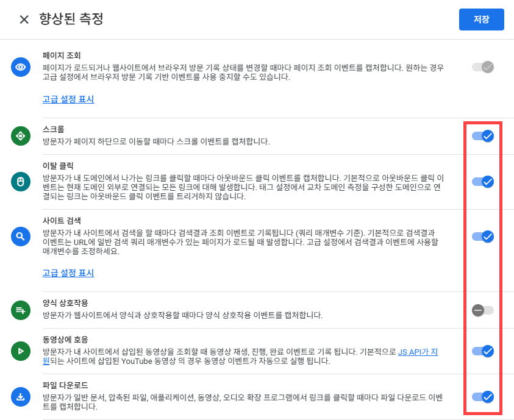Screen dimensions: 514x420
Task: Expand 고급 설정 표시 under 페이지 조회
Action: pyautogui.click(x=68, y=99)
